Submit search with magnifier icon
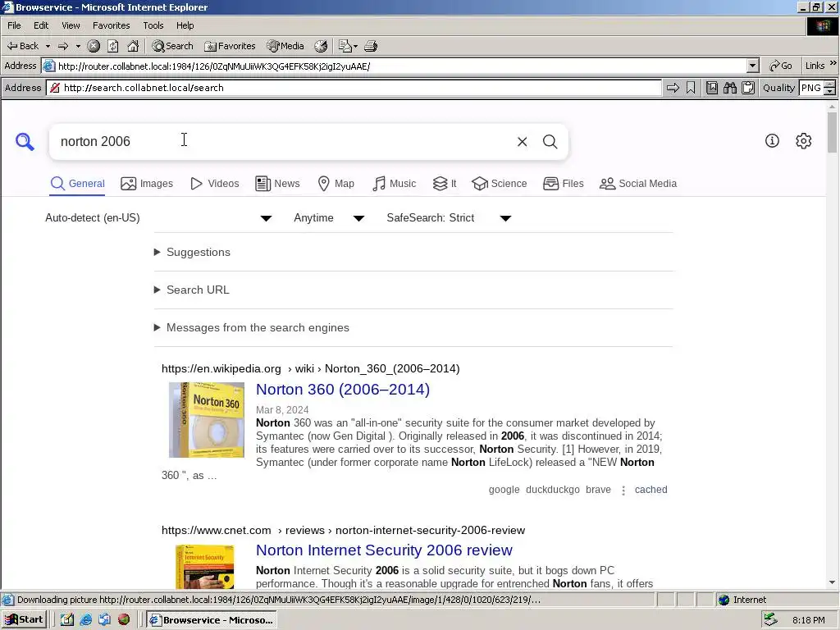 550,141
